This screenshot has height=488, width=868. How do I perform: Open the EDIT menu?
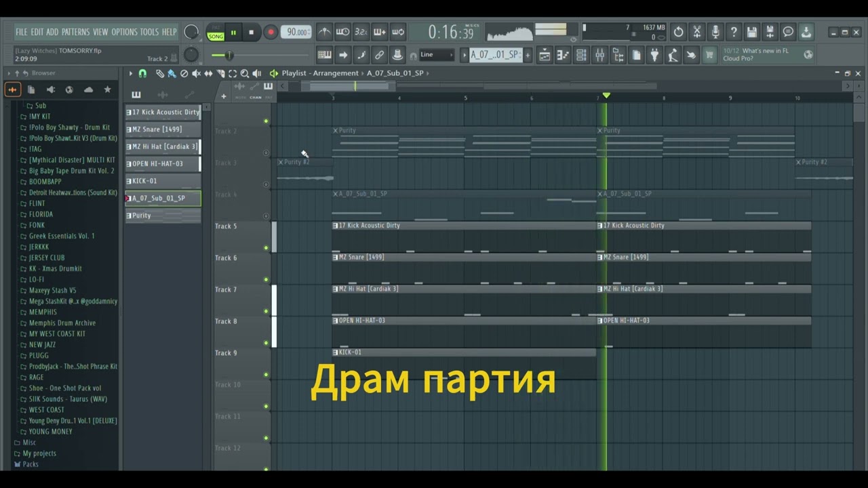coord(37,32)
